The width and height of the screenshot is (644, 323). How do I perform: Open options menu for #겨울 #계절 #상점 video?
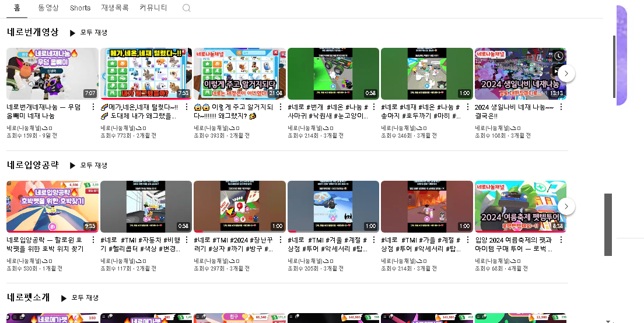(x=374, y=240)
